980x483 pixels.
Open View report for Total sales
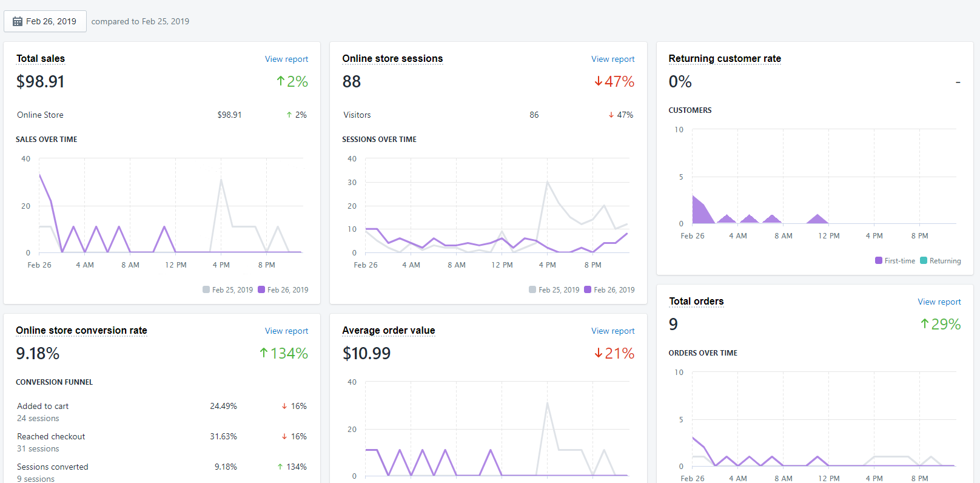[x=286, y=59]
